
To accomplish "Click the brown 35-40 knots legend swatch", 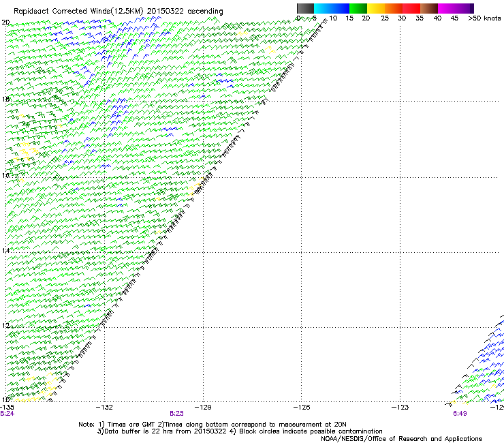I will click(x=429, y=8).
